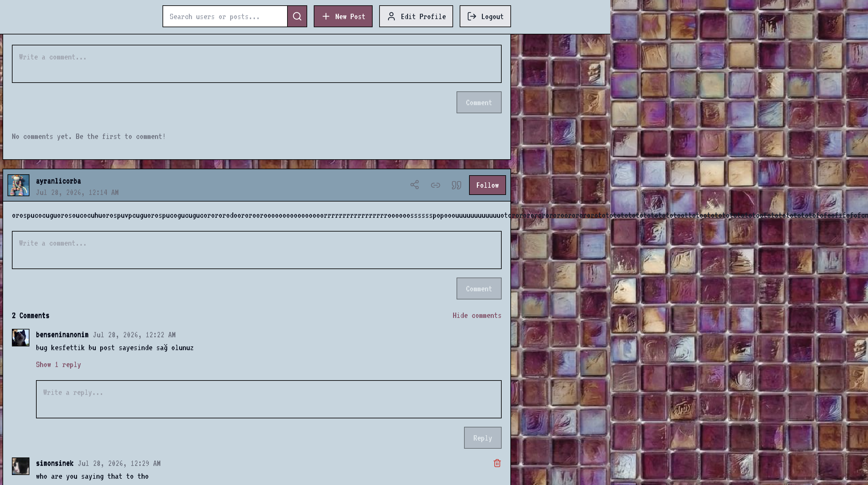Follow user ayranlicorba
The width and height of the screenshot is (868, 485).
487,185
